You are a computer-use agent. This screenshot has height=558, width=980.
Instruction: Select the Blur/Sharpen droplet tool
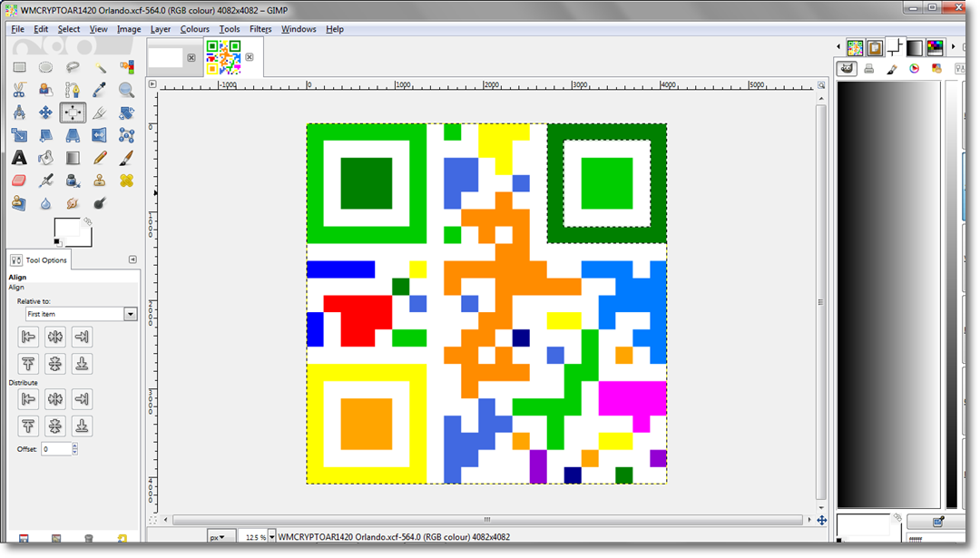pyautogui.click(x=45, y=203)
